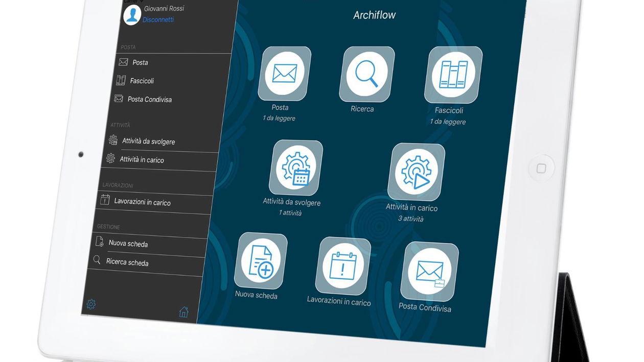The image size is (644, 362).
Task: Select Fascicoli in the sidebar menu
Action: click(142, 81)
